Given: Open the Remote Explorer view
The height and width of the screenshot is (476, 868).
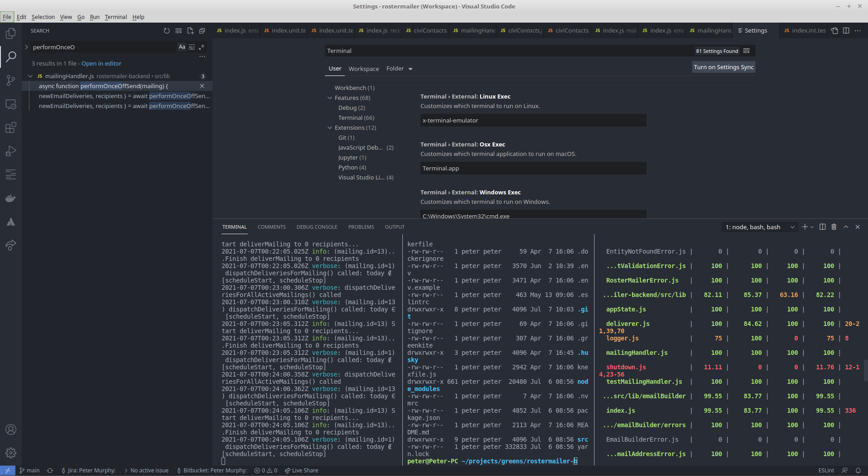Looking at the screenshot, I should (x=10, y=104).
